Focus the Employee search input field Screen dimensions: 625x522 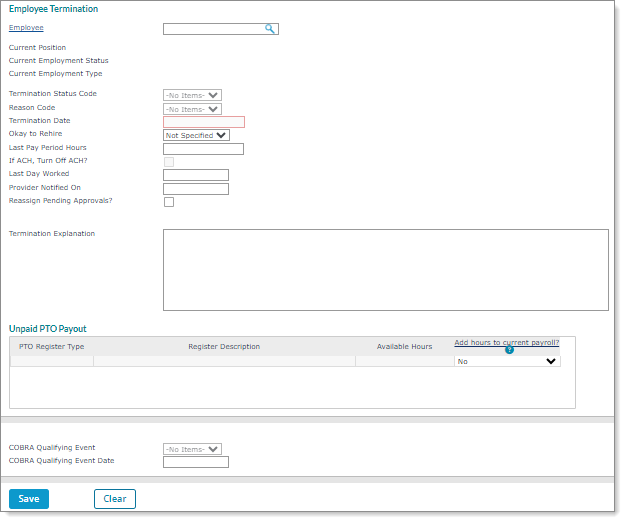coord(213,29)
